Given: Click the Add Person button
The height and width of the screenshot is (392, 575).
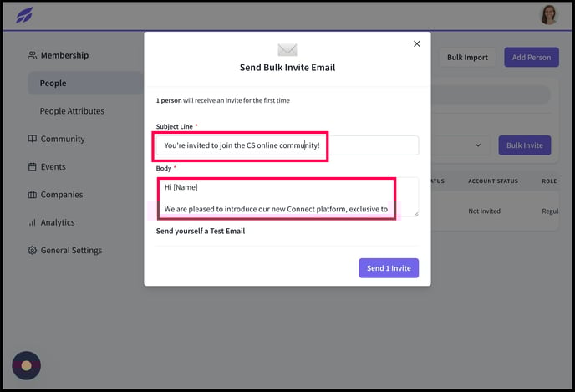Looking at the screenshot, I should point(532,57).
